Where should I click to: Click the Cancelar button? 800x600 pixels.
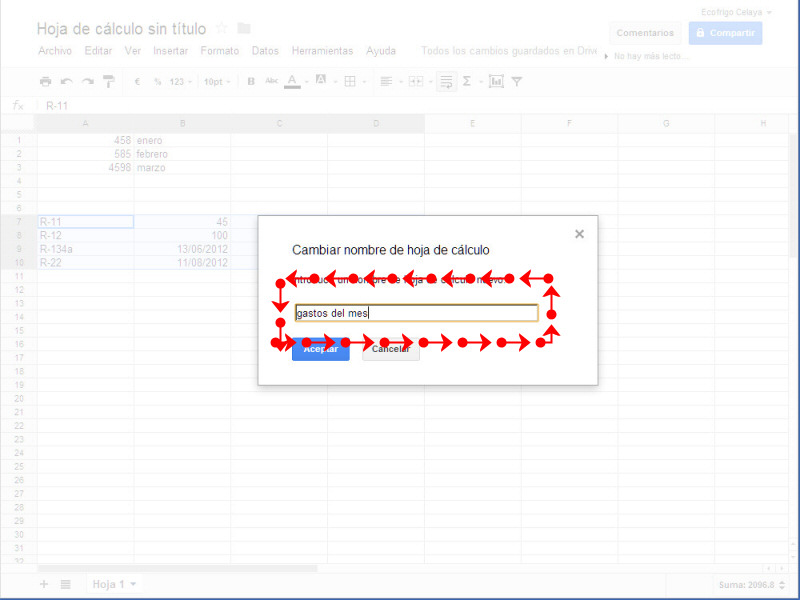(x=391, y=349)
